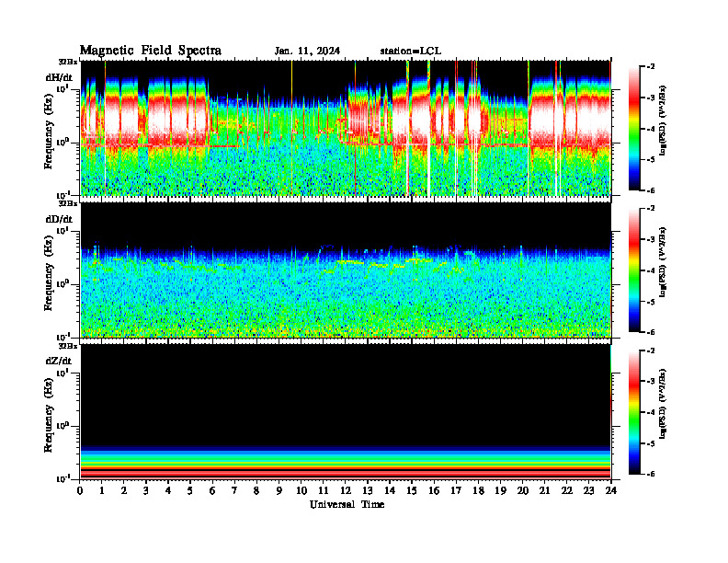This screenshot has height=563, width=728.
Task: Click the hour 13 tick label on the time axis
Action: coord(368,491)
